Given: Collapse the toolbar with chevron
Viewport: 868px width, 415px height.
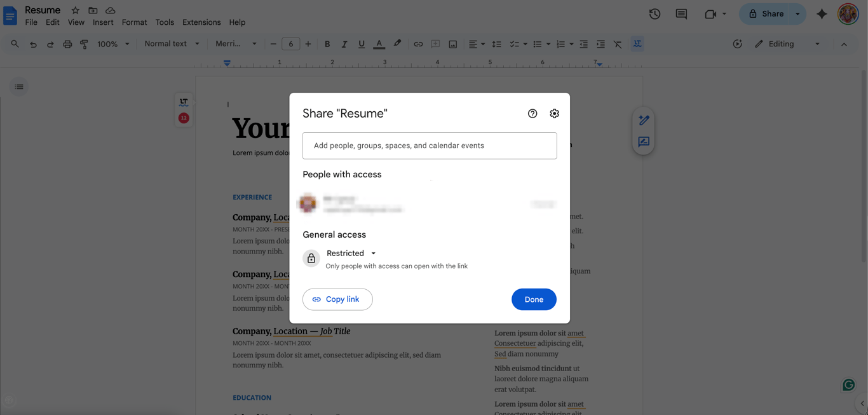Looking at the screenshot, I should [844, 44].
